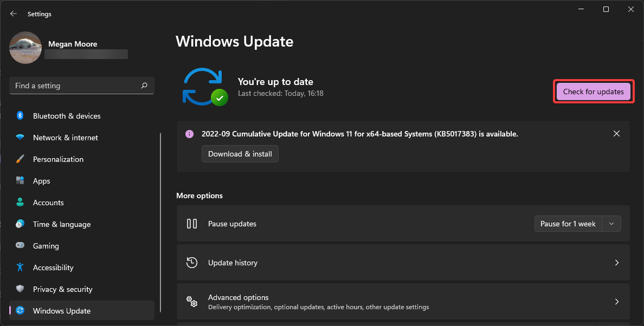644x326 pixels.
Task: Click the Megan Moore profile picture
Action: pos(25,48)
